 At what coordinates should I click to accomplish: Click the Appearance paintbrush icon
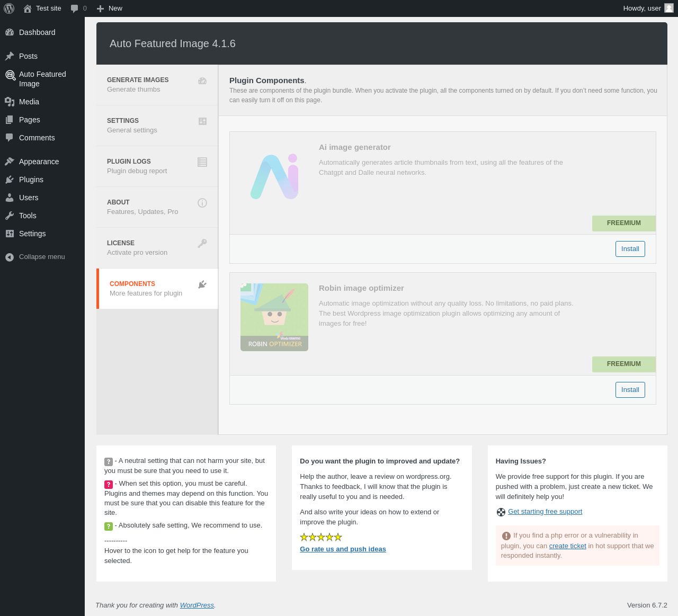(x=10, y=162)
